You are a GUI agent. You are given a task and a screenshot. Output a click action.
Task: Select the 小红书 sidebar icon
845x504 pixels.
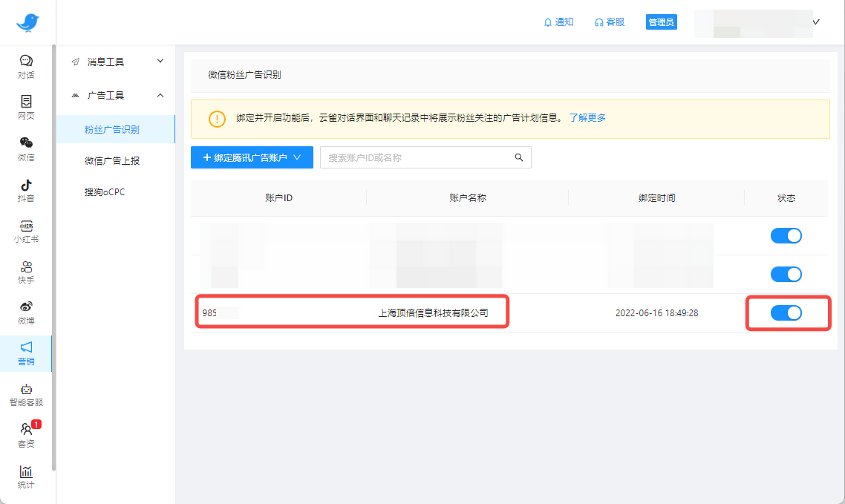coord(26,231)
